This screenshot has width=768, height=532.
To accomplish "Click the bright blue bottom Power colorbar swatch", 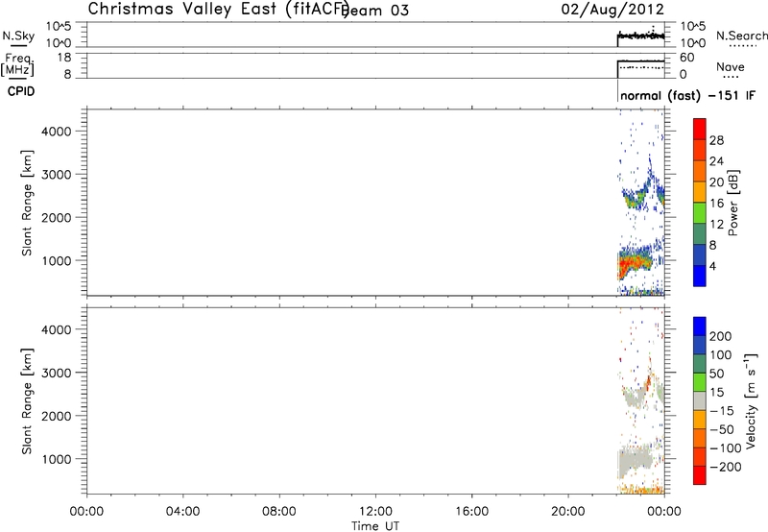I will [700, 276].
